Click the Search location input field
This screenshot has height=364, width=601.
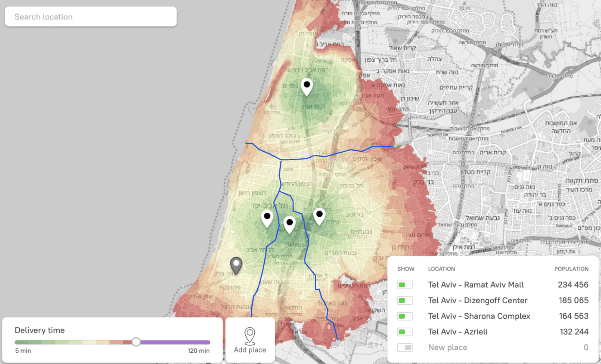point(90,16)
